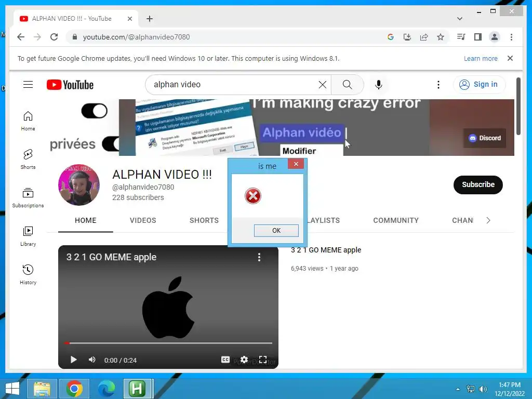The width and height of the screenshot is (532, 399).
Task: Click OK in the 'is me' dialog
Action: pyautogui.click(x=276, y=230)
